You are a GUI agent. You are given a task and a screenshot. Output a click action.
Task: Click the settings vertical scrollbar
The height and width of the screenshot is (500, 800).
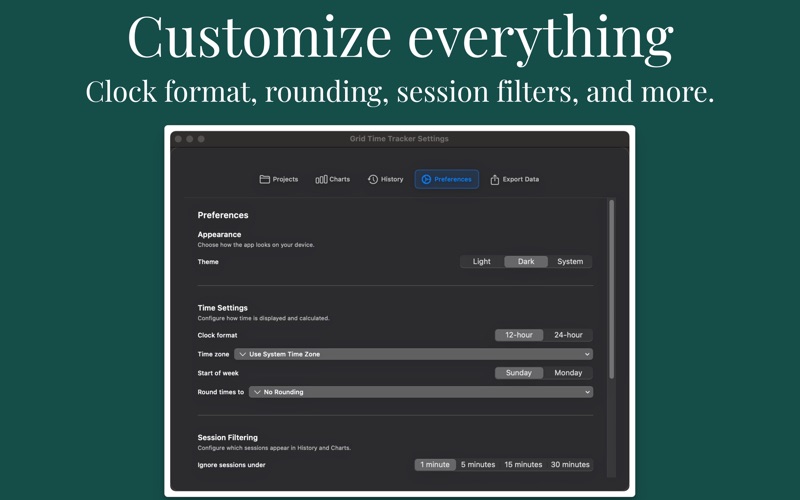(x=611, y=289)
